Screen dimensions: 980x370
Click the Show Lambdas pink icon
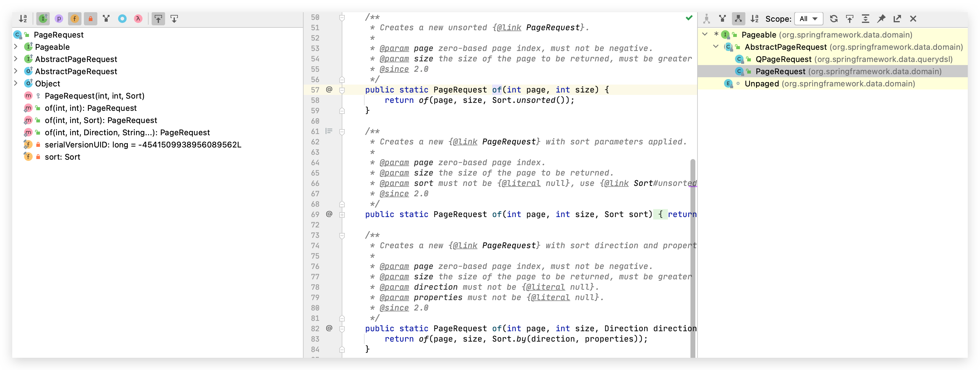tap(138, 19)
